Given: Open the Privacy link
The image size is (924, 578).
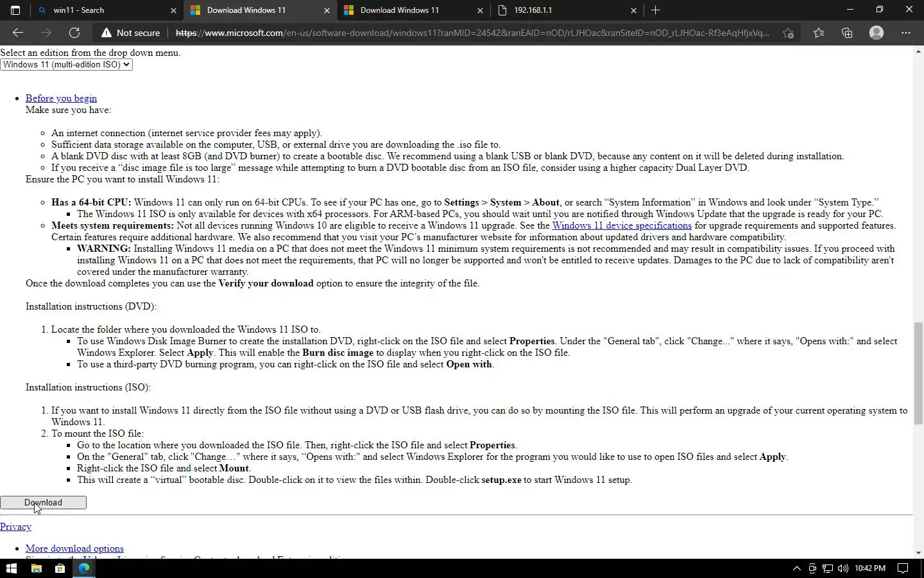Looking at the screenshot, I should 15,527.
